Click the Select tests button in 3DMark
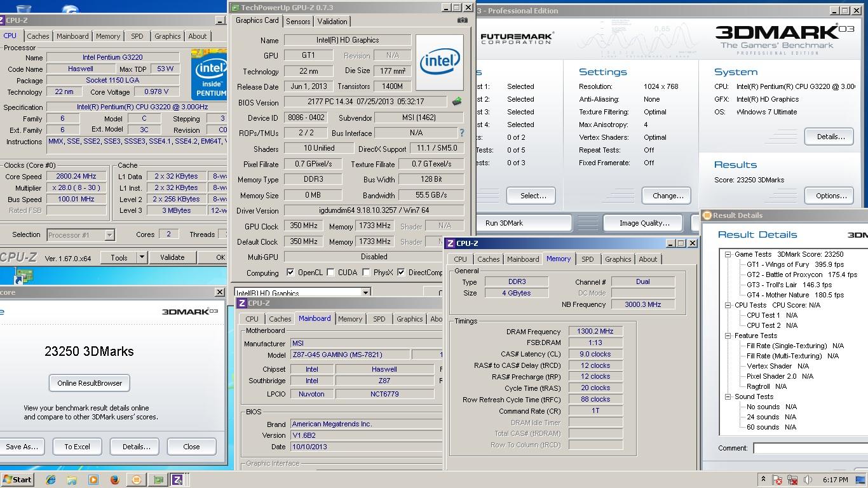The height and width of the screenshot is (488, 868). pos(532,196)
